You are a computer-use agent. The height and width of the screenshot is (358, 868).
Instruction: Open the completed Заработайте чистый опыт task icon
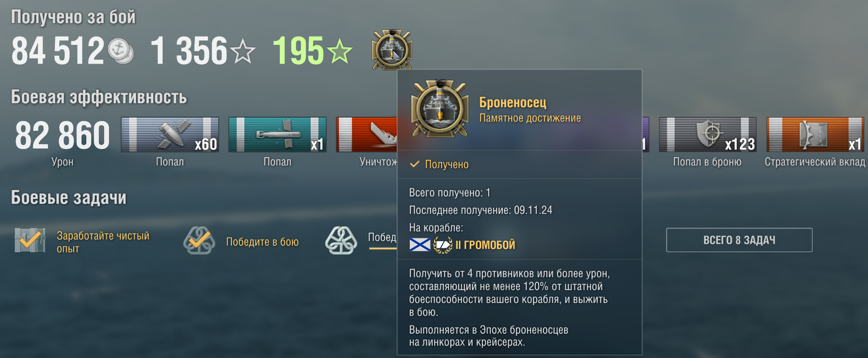[30, 240]
